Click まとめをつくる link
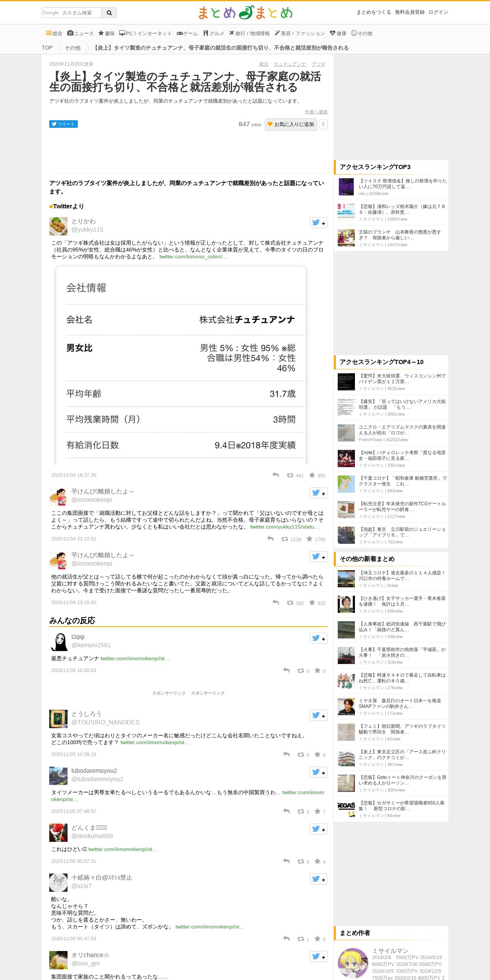The width and height of the screenshot is (490, 980). pos(374,12)
